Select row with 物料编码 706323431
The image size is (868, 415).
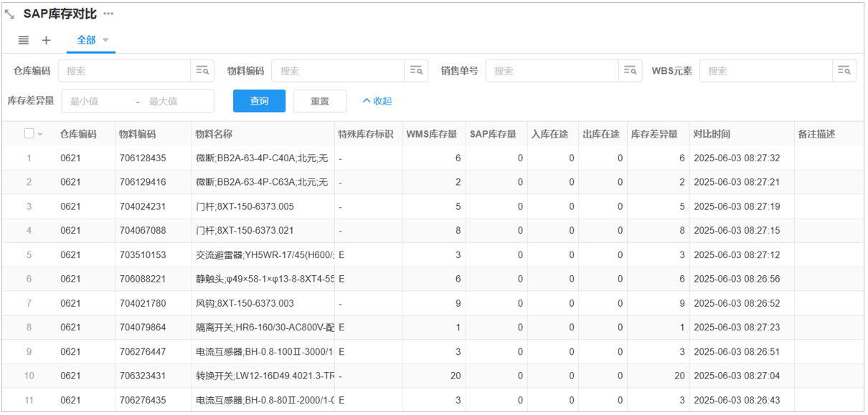(x=29, y=376)
